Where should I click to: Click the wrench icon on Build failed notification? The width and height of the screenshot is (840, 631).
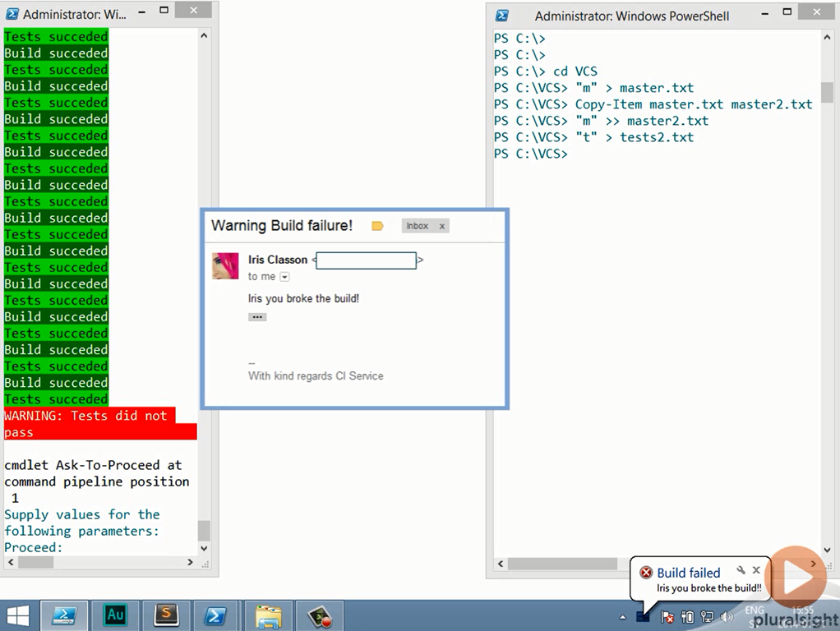[x=741, y=571]
